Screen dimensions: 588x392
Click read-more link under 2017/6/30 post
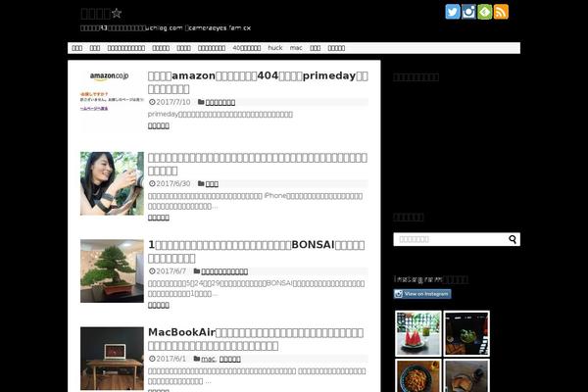click(158, 218)
